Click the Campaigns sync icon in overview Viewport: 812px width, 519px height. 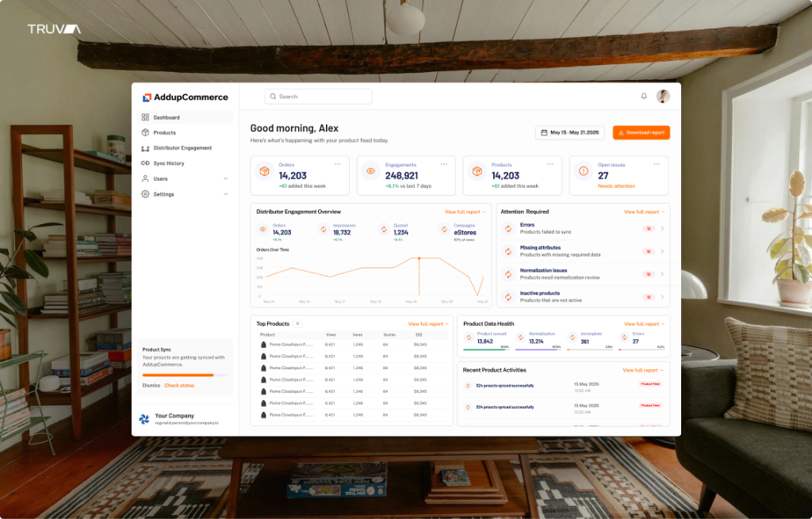pyautogui.click(x=444, y=229)
